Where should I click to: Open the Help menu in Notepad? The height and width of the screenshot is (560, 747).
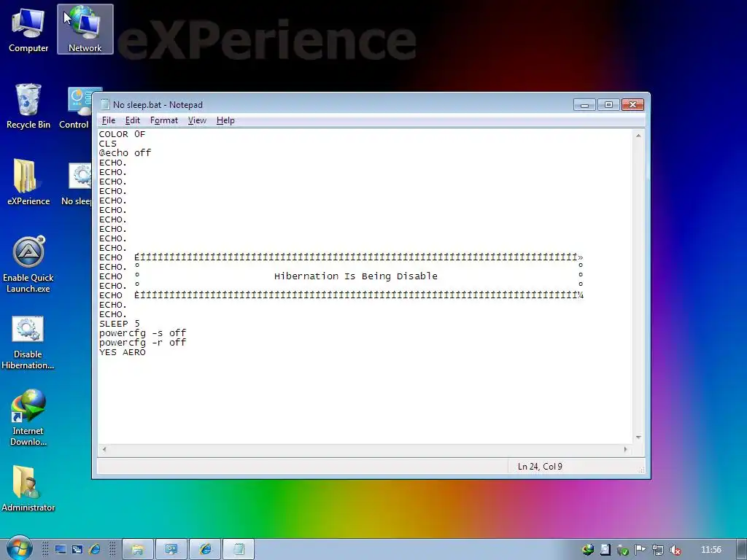pos(225,120)
